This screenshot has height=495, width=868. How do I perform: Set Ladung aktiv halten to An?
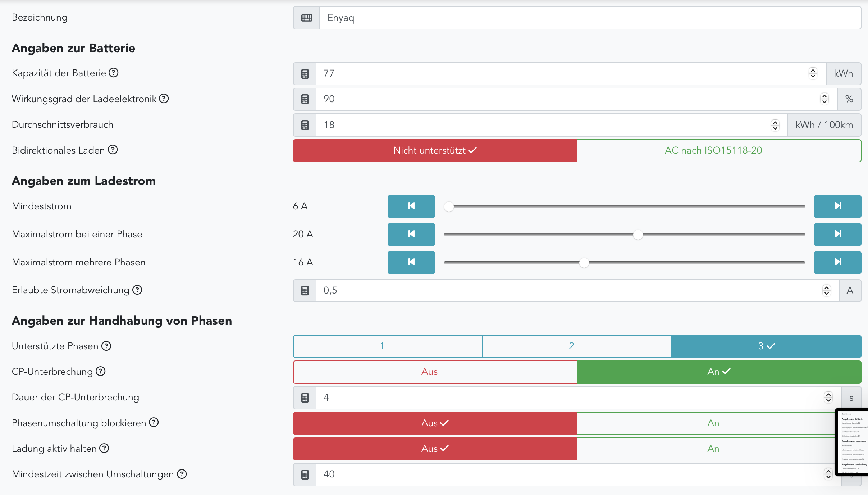click(x=713, y=449)
